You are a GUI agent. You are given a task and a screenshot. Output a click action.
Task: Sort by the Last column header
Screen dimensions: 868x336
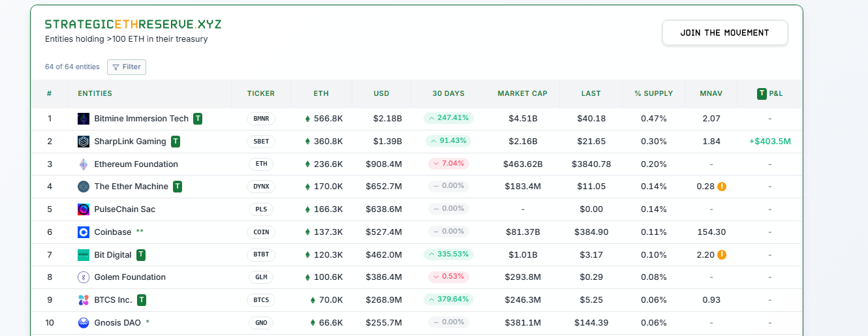pos(591,94)
